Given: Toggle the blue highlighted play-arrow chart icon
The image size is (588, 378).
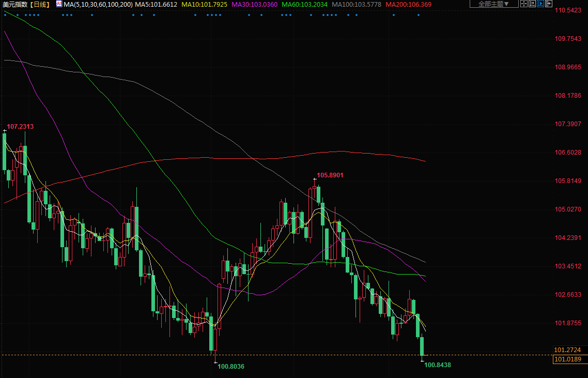Looking at the screenshot, I should tap(540, 4).
